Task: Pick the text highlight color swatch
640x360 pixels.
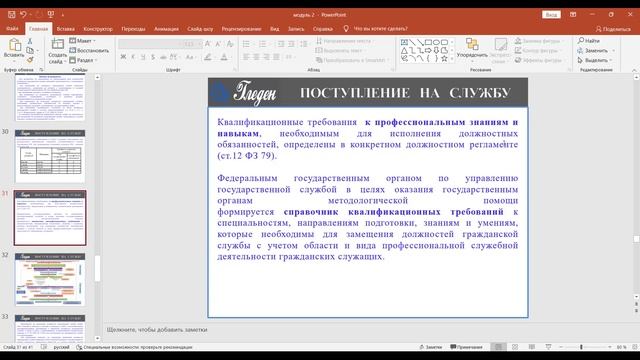Action: (x=208, y=57)
